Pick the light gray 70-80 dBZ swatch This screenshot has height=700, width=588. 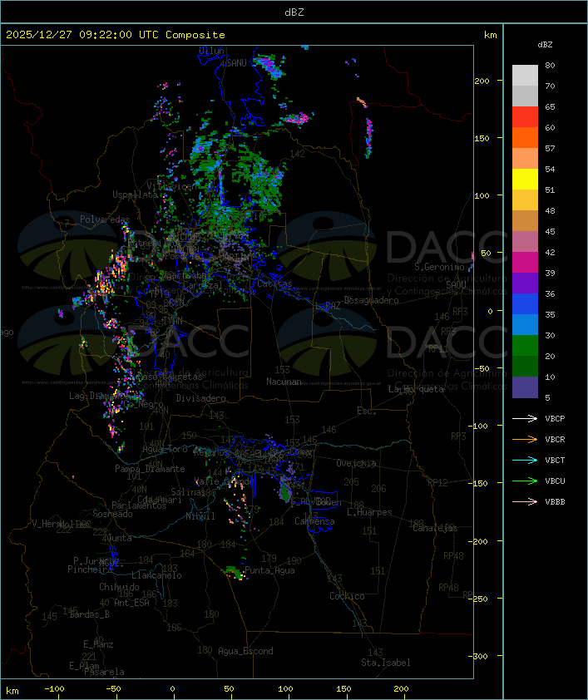point(525,75)
